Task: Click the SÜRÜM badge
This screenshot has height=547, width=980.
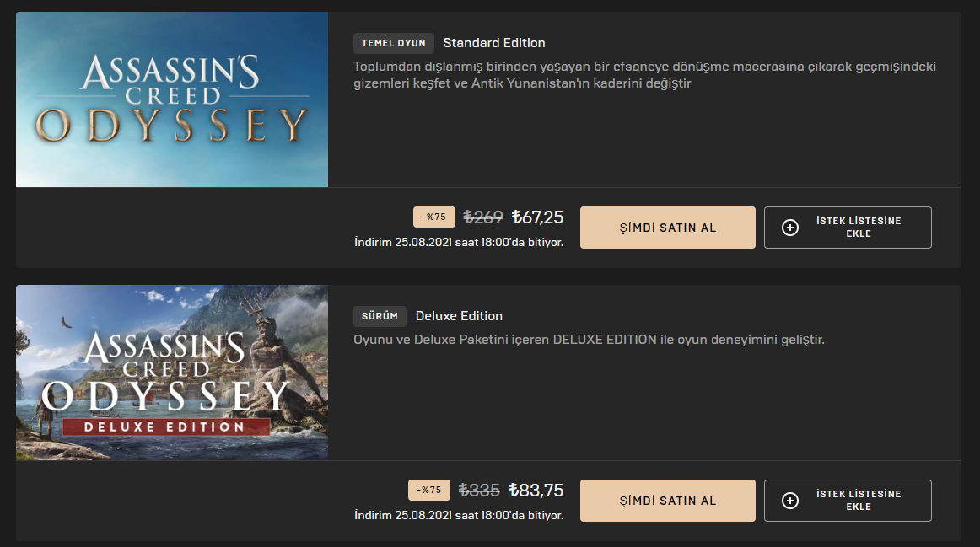Action: (380, 316)
